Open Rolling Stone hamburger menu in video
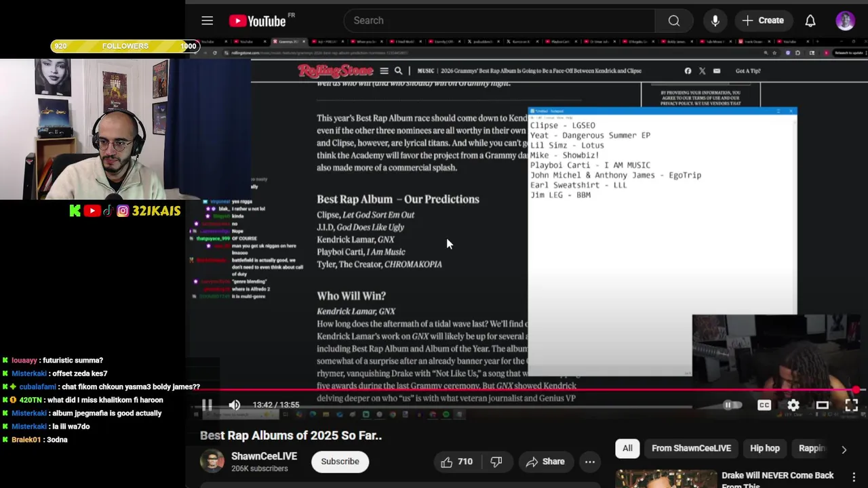This screenshot has width=868, height=488. pos(384,70)
